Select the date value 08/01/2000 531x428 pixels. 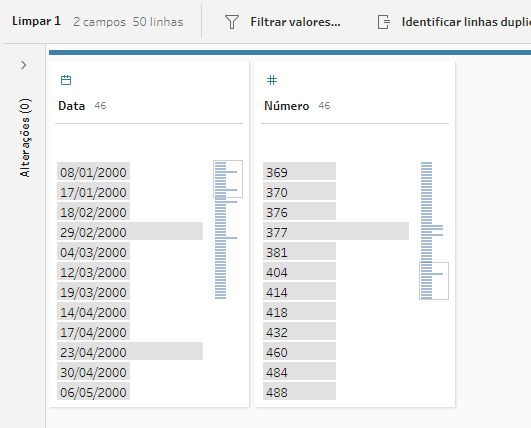93,171
